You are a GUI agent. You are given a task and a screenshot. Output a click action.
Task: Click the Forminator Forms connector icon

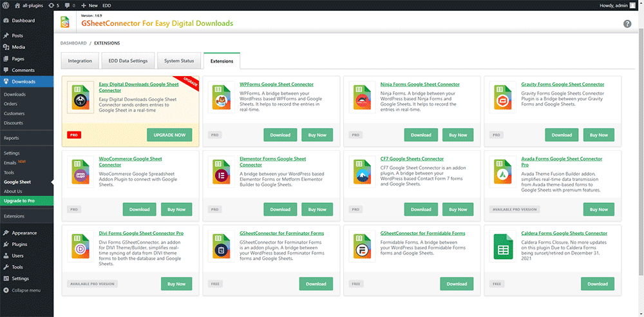pos(221,246)
